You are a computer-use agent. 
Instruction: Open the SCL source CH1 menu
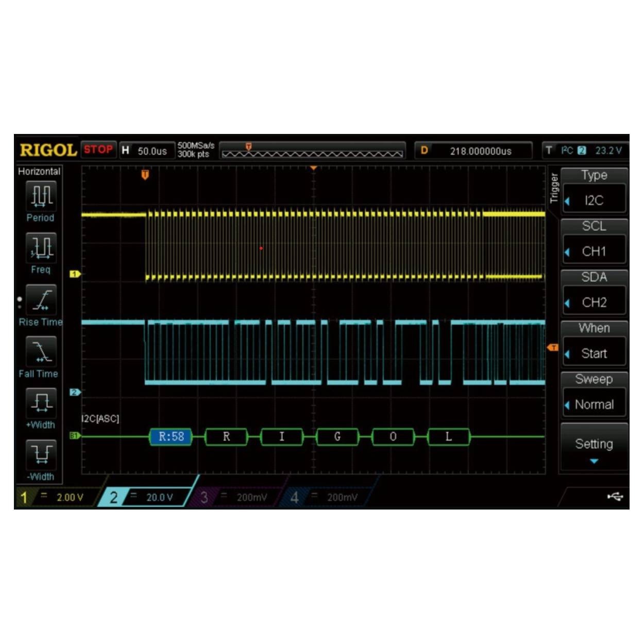(x=594, y=242)
